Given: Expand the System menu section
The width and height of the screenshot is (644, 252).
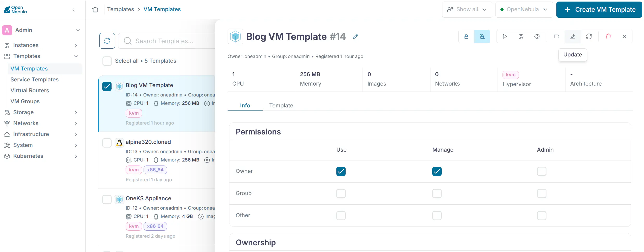Looking at the screenshot, I should (x=76, y=145).
